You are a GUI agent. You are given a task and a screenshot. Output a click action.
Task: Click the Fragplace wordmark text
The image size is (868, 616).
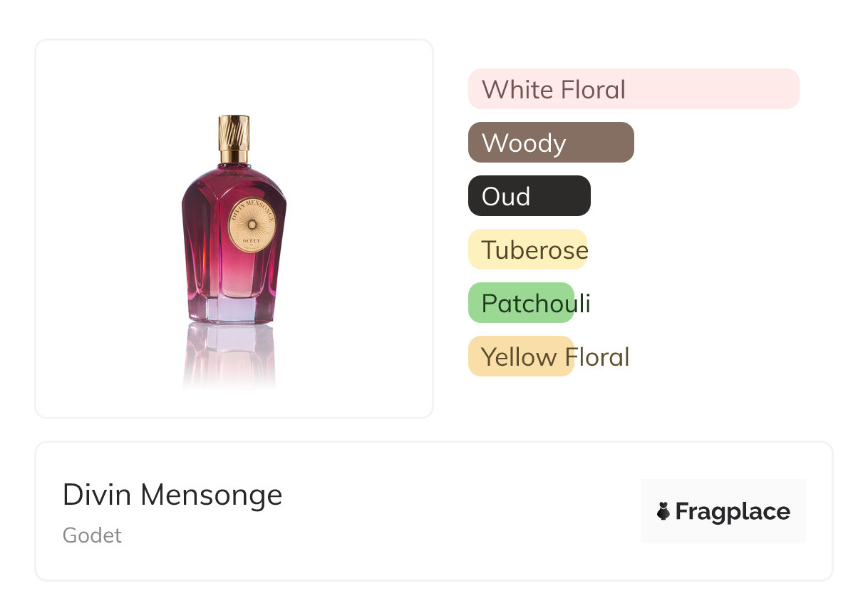[x=732, y=511]
